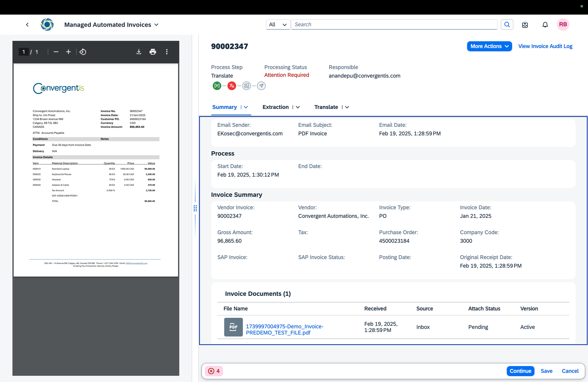Click the invoice number heading 90002347
The width and height of the screenshot is (588, 382).
point(230,46)
